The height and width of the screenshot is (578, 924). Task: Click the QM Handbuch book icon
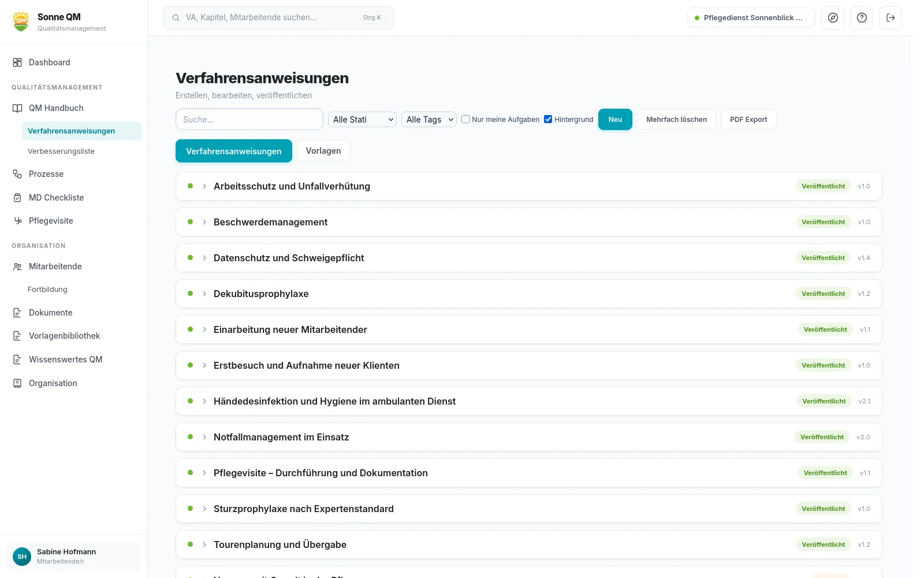tap(17, 108)
